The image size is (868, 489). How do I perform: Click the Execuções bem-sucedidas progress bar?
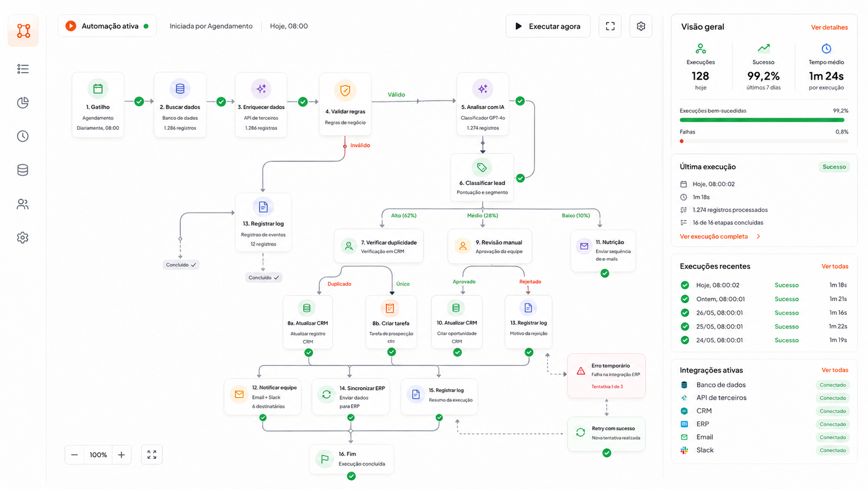click(x=764, y=120)
